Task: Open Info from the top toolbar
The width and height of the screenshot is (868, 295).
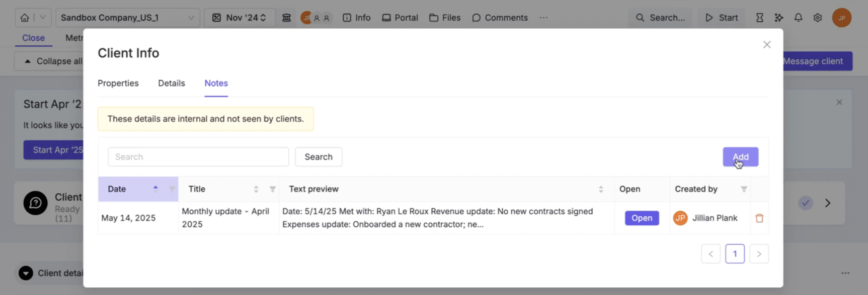Action: coord(356,18)
